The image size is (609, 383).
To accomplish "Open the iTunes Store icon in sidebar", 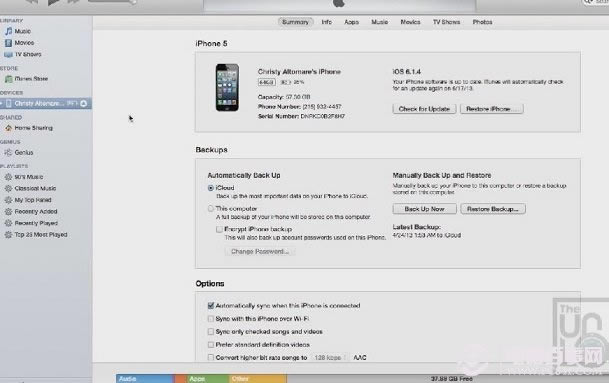I will pos(8,79).
